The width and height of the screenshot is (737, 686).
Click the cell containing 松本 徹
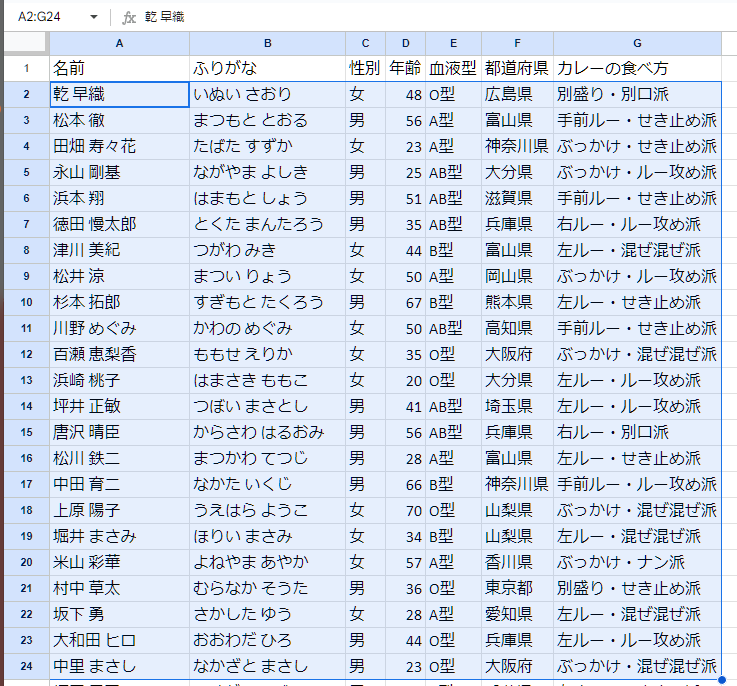(x=119, y=121)
